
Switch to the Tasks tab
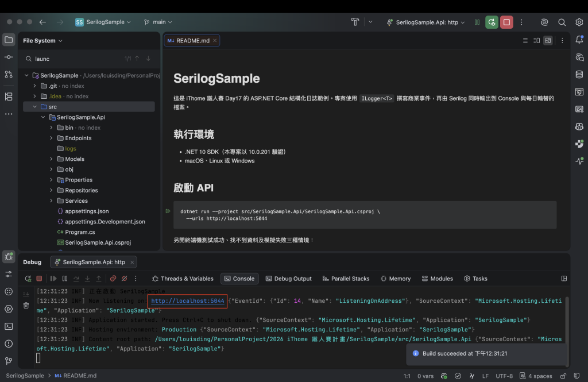click(x=475, y=279)
